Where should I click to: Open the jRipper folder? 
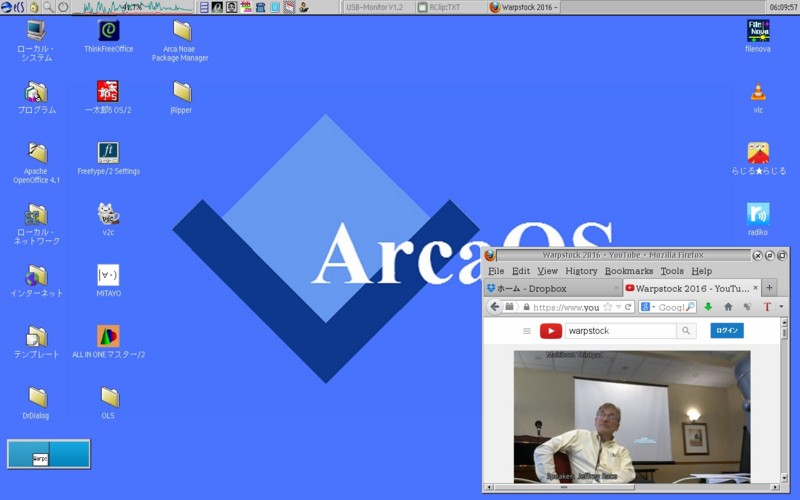[x=181, y=97]
